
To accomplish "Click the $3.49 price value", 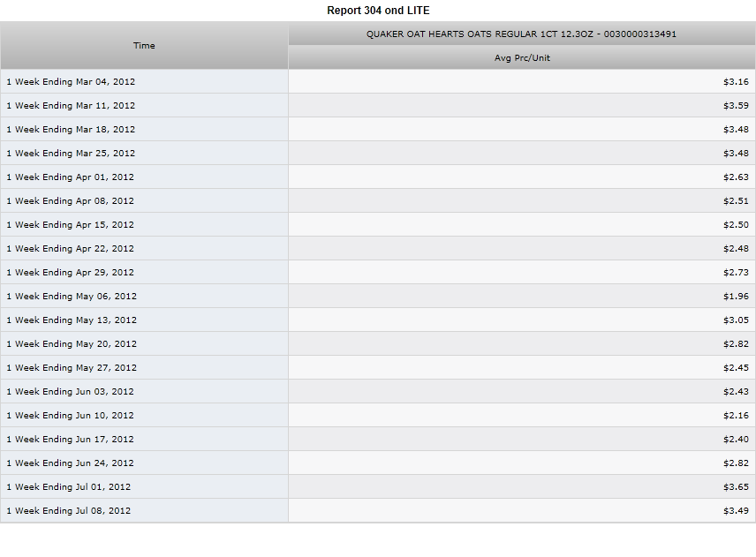I will point(736,511).
